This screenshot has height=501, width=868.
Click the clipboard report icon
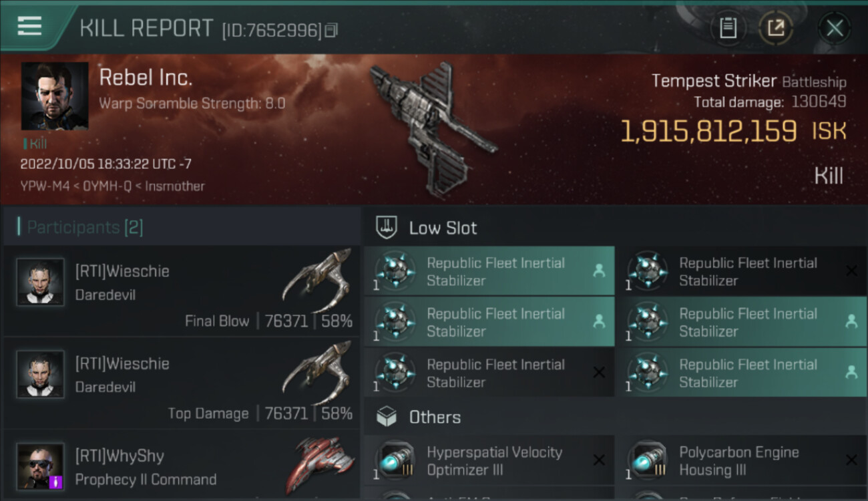(728, 28)
